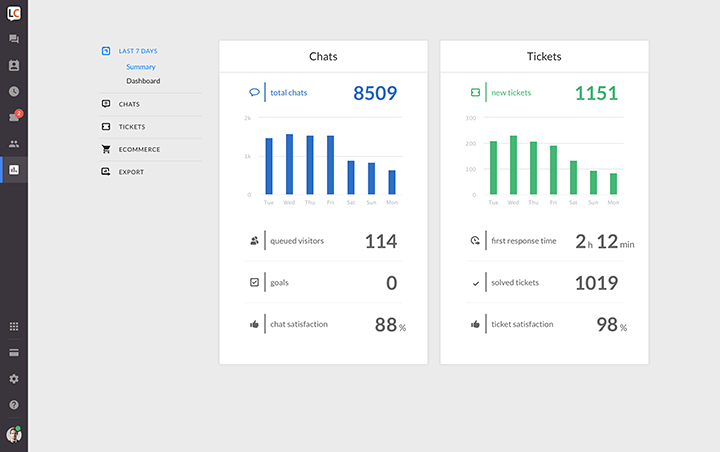This screenshot has width=720, height=452.
Task: Click the Chats card title
Action: pos(323,56)
